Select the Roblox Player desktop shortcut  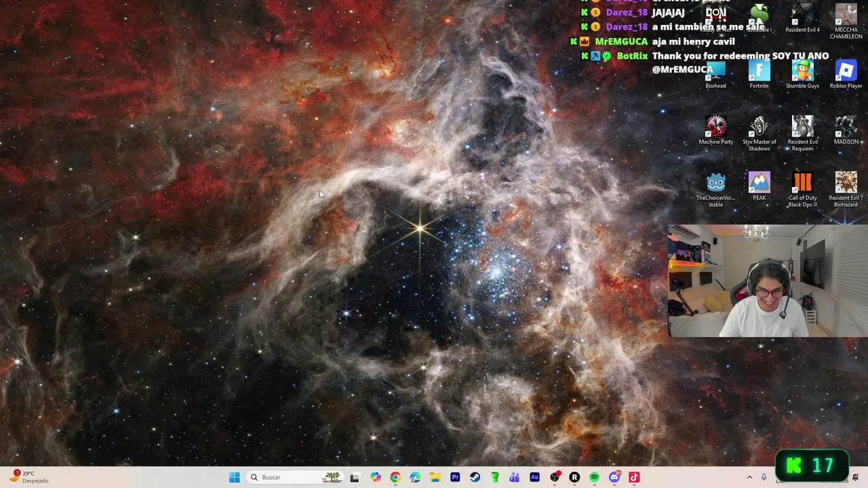tap(846, 75)
